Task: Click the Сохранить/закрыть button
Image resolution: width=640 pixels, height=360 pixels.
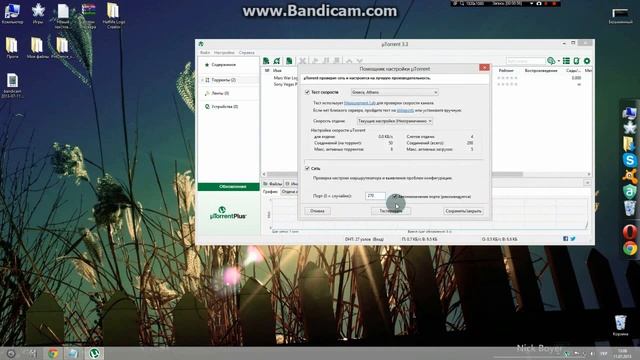Action: 463,211
